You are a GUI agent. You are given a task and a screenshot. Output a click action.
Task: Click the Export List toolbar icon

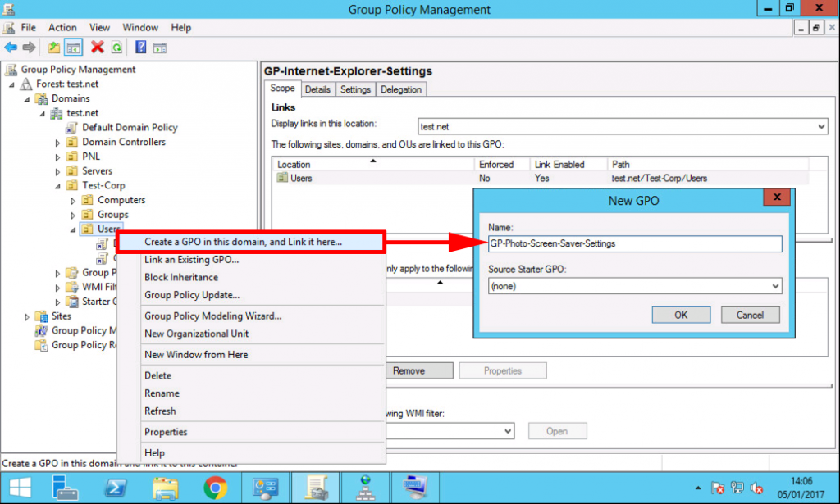click(x=161, y=47)
